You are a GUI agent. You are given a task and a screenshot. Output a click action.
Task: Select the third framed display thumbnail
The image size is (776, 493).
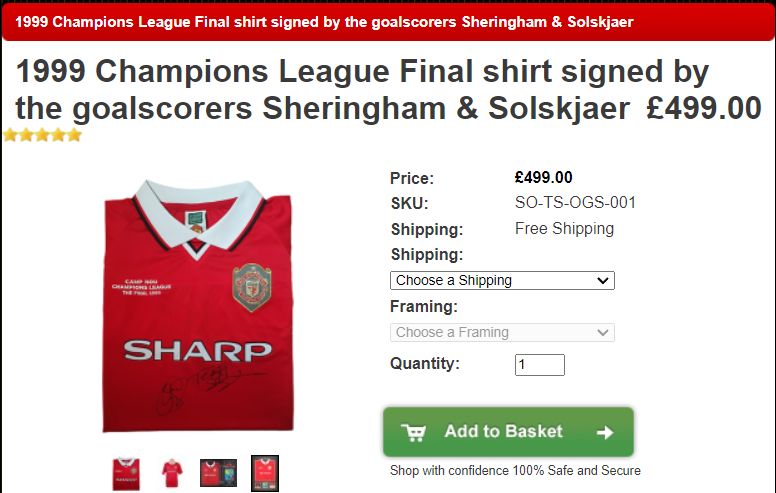(218, 473)
